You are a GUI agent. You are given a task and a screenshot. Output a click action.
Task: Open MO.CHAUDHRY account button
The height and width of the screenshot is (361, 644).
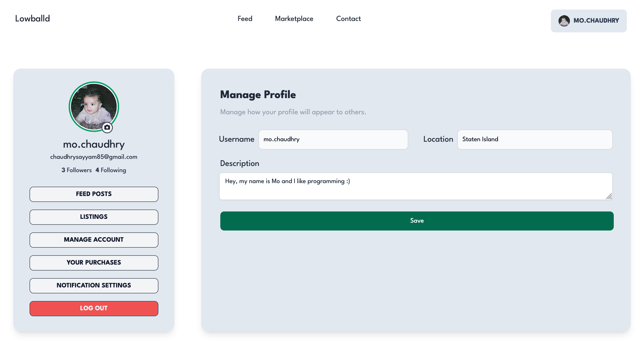coord(596,21)
